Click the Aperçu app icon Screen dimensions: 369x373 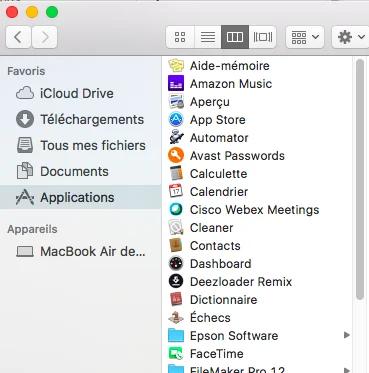176,102
